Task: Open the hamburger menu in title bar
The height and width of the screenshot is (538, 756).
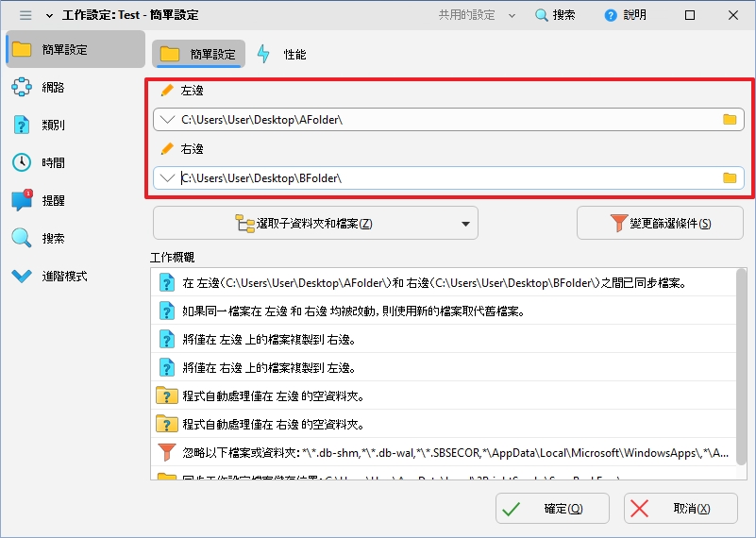Action: pyautogui.click(x=25, y=15)
